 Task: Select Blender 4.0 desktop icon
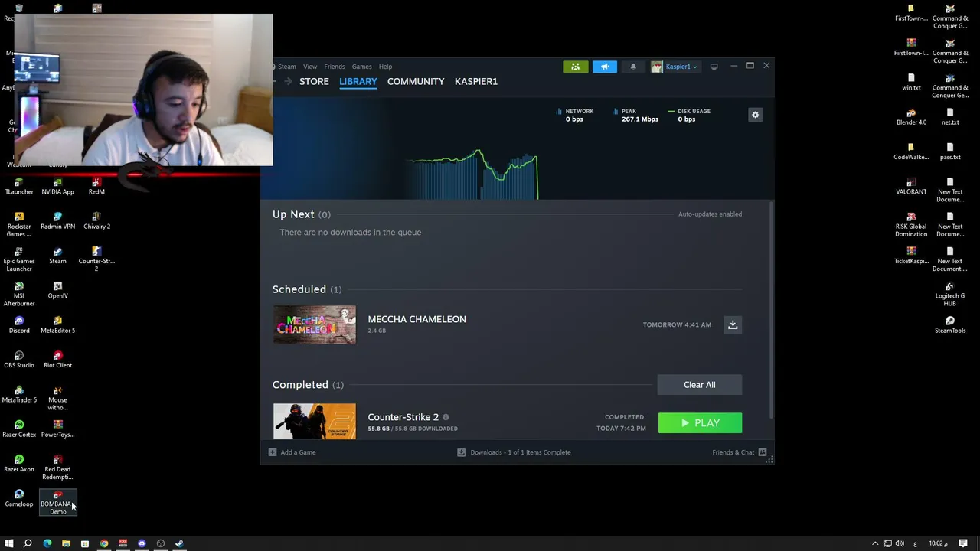[911, 116]
